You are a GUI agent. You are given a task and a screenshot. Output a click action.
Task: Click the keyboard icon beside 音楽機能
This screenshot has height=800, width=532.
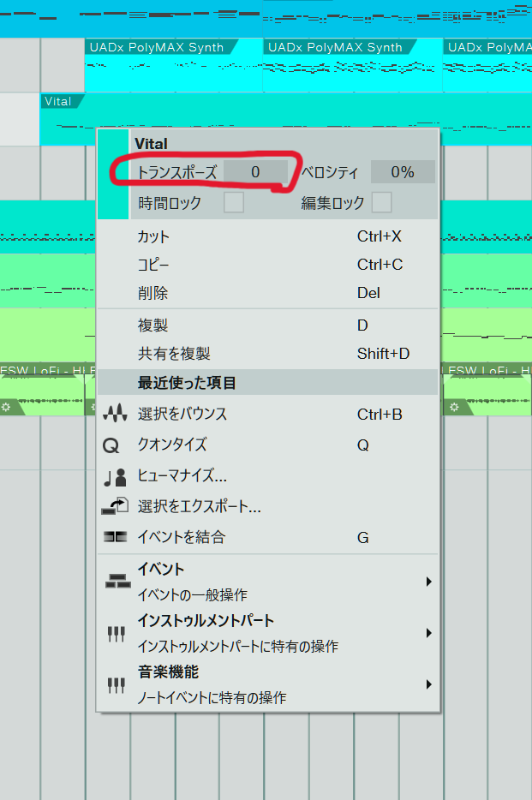pyautogui.click(x=117, y=684)
